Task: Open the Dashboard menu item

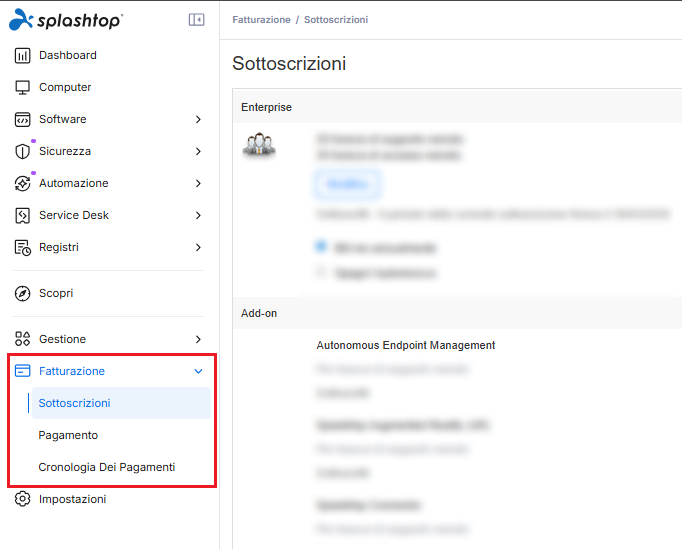Action: coord(109,56)
